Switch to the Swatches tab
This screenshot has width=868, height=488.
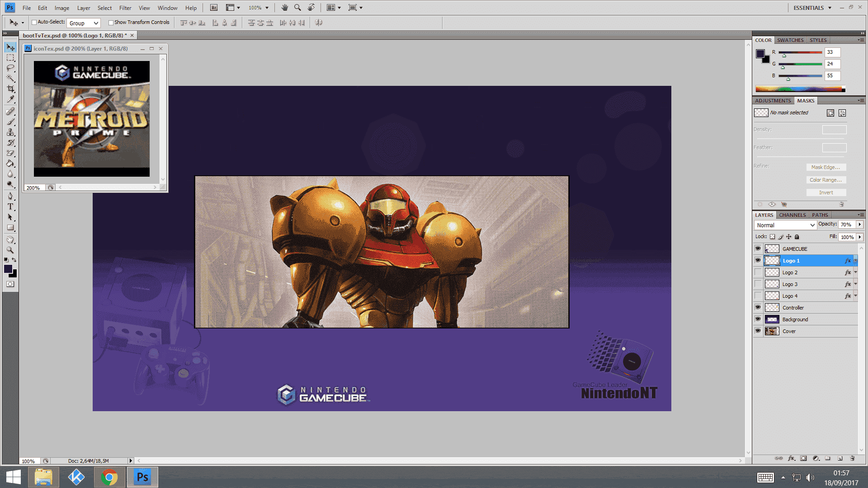coord(790,40)
